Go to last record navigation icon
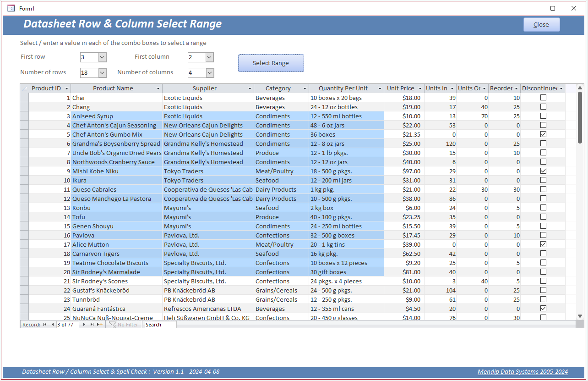This screenshot has height=381, width=588. click(x=92, y=325)
